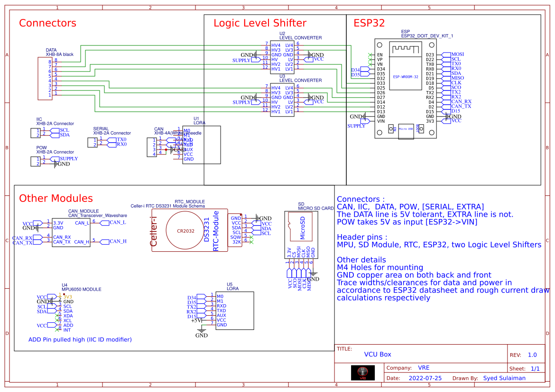
Task: Select the MicroSD card graphic
Action: pyautogui.click(x=301, y=226)
